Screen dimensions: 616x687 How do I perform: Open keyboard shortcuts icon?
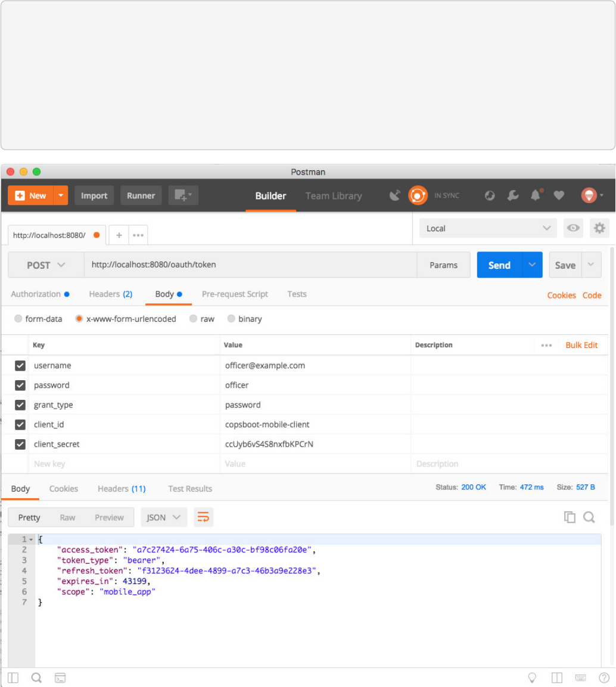pos(580,678)
